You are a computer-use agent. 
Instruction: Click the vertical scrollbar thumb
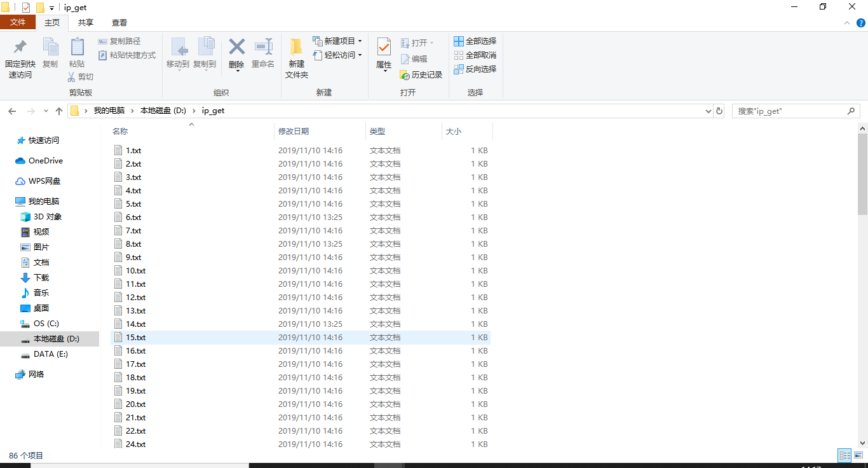tap(862, 174)
